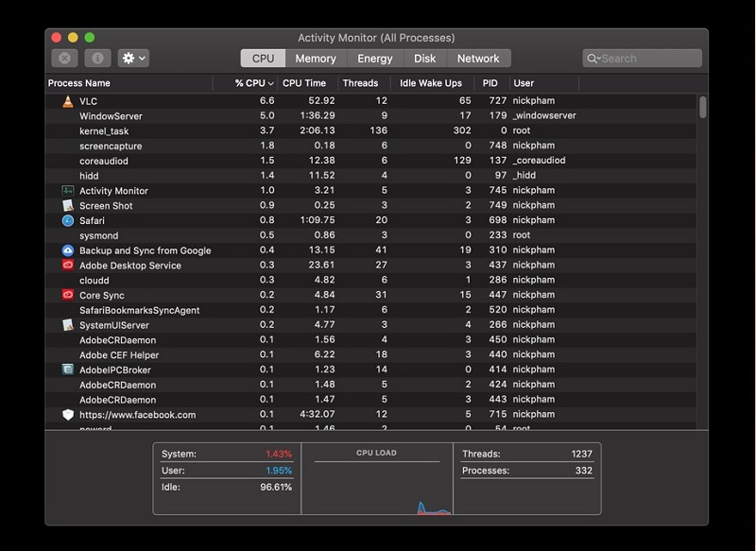Click the _coreaudiod user cell
Image resolution: width=756 pixels, height=551 pixels.
(x=539, y=161)
